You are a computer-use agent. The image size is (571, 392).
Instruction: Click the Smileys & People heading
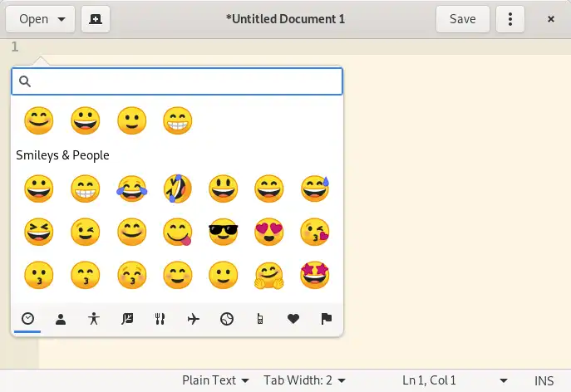[x=62, y=155]
